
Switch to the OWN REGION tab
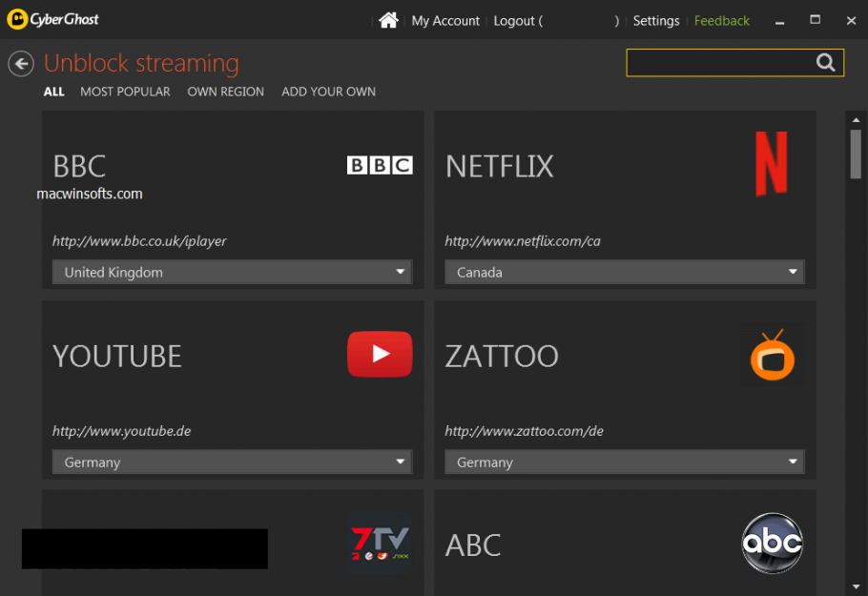pos(226,92)
